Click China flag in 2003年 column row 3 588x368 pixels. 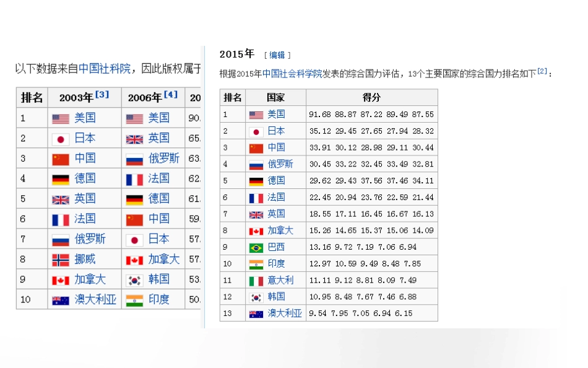61,160
